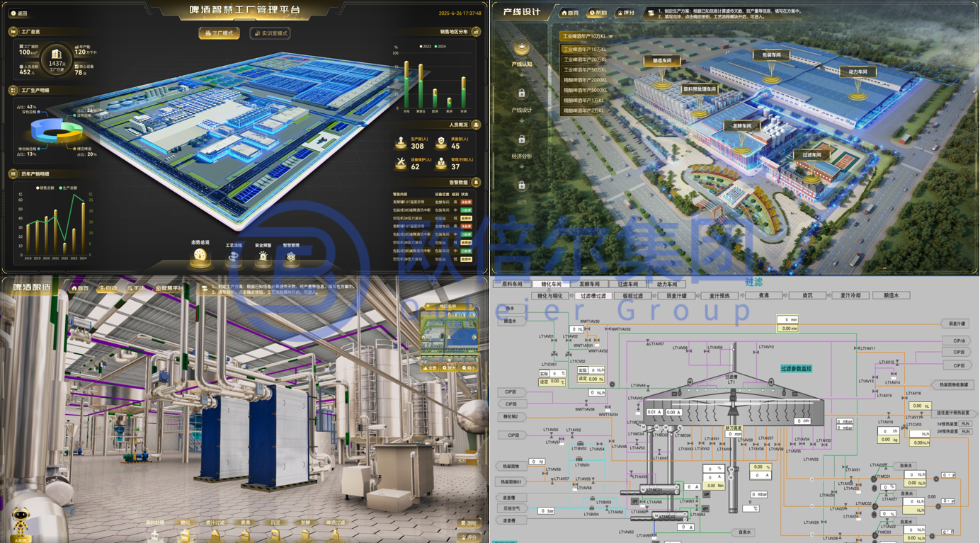Click the locked 产线设计 padlock icon
This screenshot has width=980, height=543.
pyautogui.click(x=522, y=93)
